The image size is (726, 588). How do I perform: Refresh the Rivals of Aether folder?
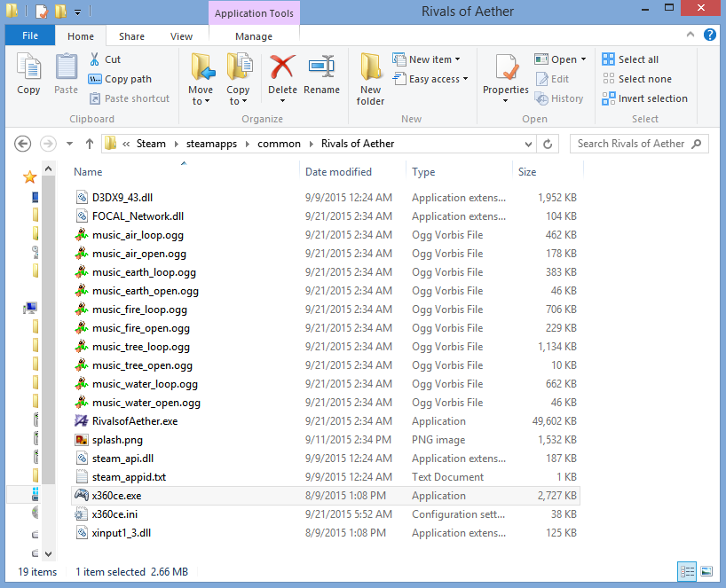click(x=548, y=144)
